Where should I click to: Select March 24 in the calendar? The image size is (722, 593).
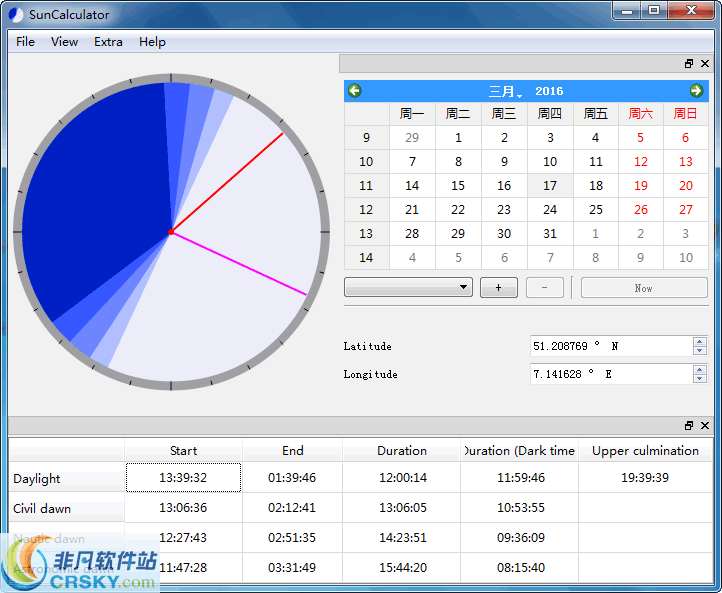point(550,210)
